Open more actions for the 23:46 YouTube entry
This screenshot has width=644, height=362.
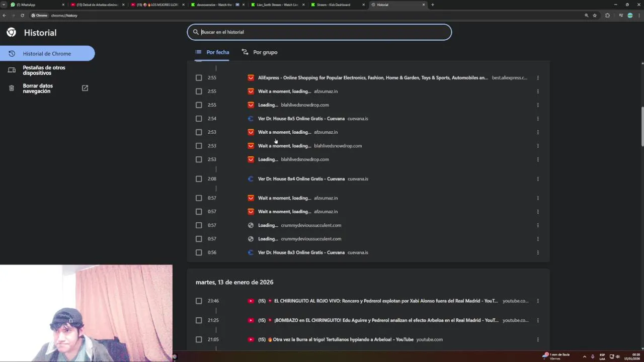tap(538, 301)
